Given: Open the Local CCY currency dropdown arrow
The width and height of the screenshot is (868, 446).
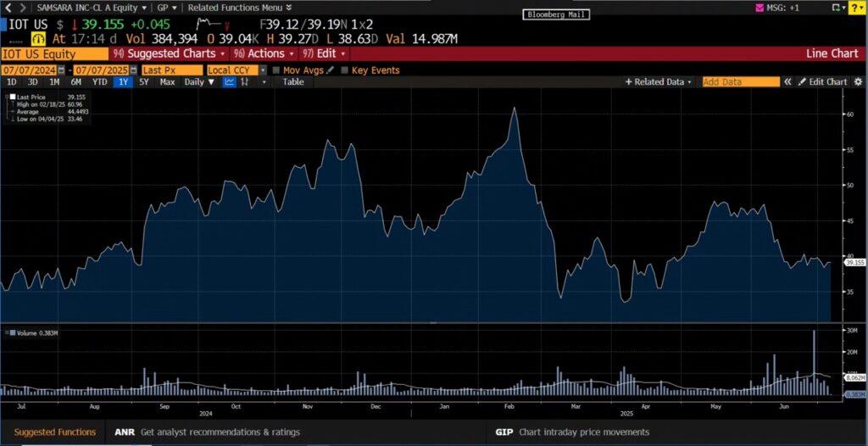Looking at the screenshot, I should pos(263,70).
